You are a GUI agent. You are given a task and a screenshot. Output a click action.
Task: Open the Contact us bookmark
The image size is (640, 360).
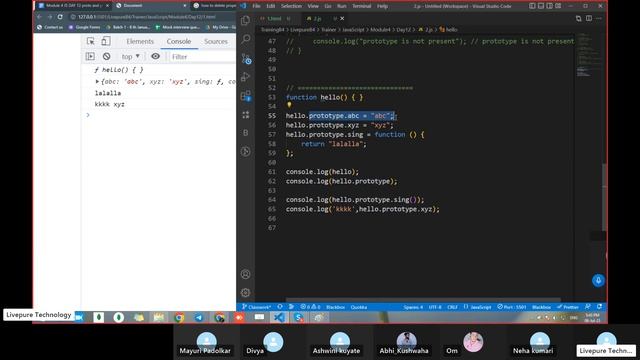pyautogui.click(x=50, y=27)
